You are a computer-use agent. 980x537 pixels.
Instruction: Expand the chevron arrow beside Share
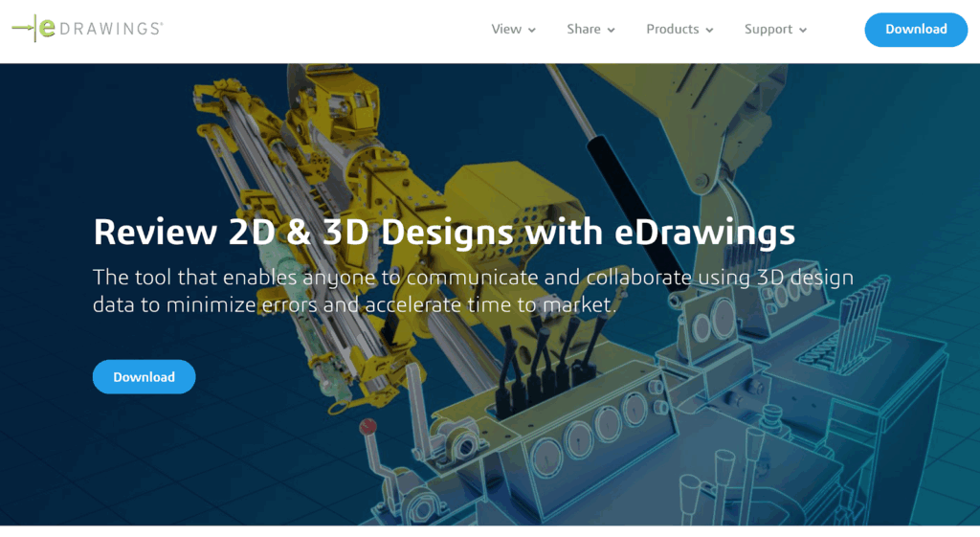[612, 31]
